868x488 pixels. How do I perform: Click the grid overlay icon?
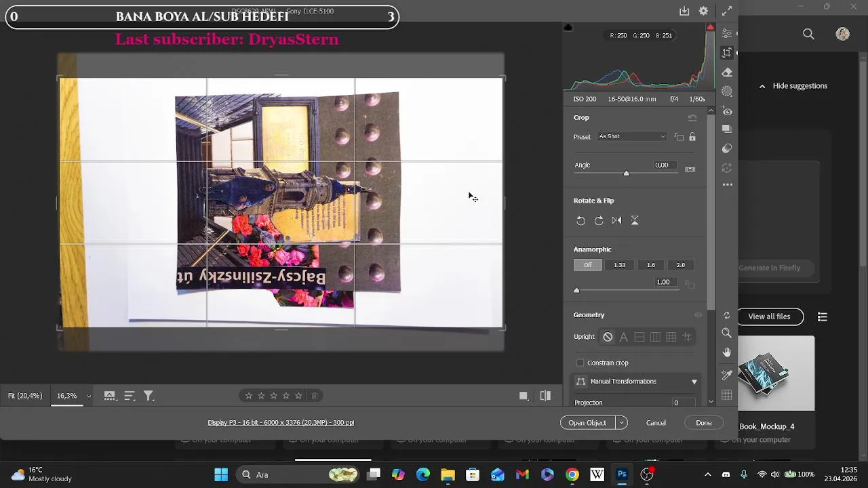727,394
